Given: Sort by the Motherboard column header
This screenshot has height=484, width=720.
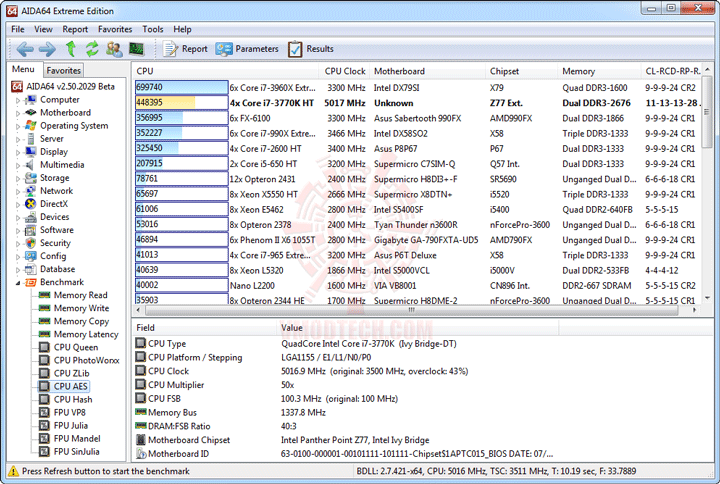Looking at the screenshot, I should (428, 71).
